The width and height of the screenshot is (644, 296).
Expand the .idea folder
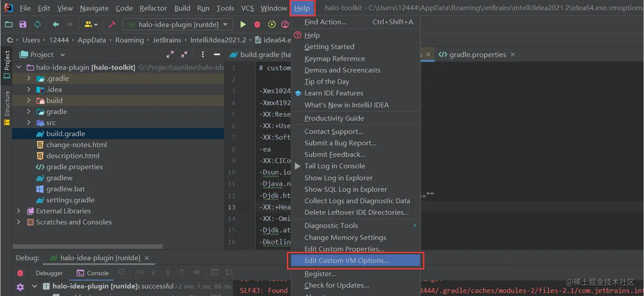[x=29, y=89]
